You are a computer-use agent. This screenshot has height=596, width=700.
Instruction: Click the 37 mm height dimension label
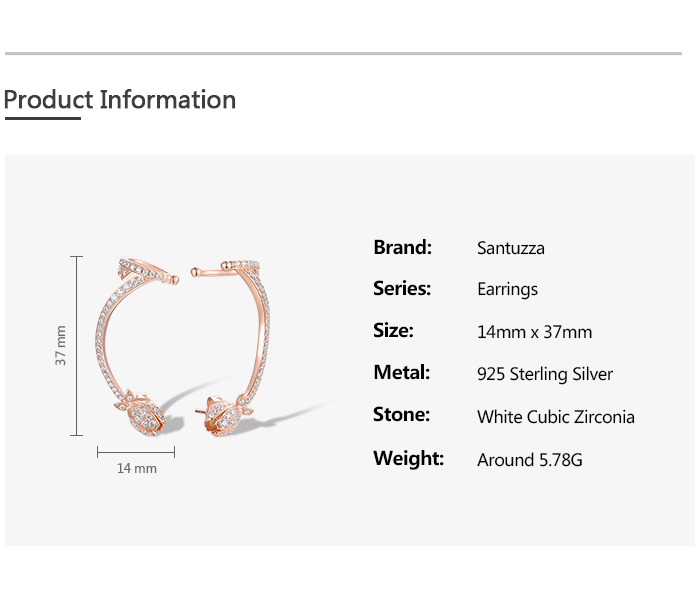61,345
